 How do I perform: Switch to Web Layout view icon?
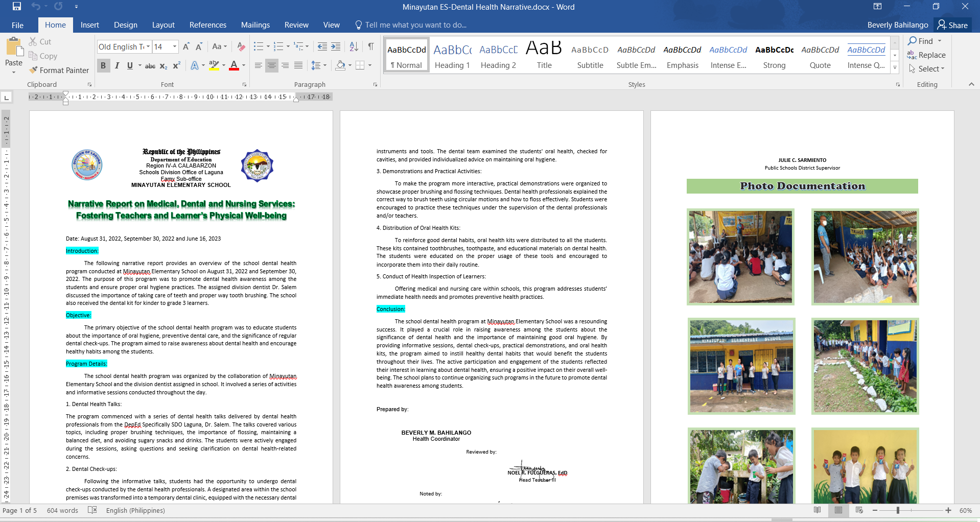859,510
